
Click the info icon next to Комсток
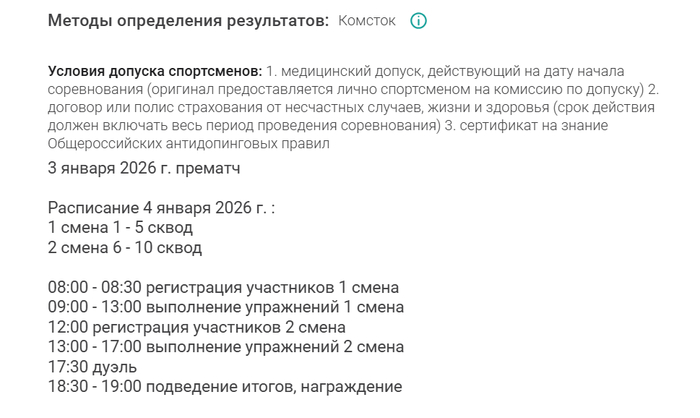click(x=419, y=21)
